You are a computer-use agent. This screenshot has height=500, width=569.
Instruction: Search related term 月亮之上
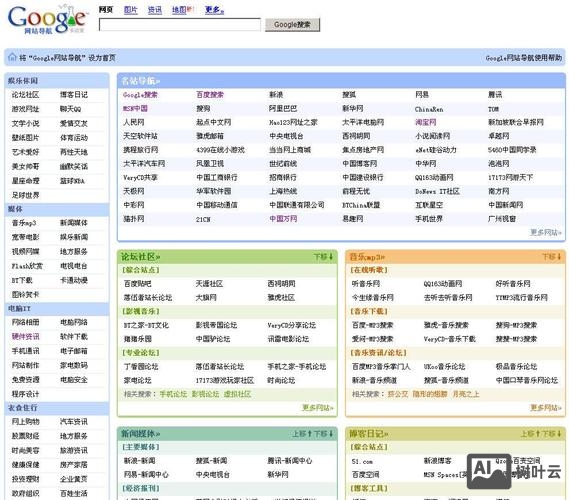click(x=466, y=394)
